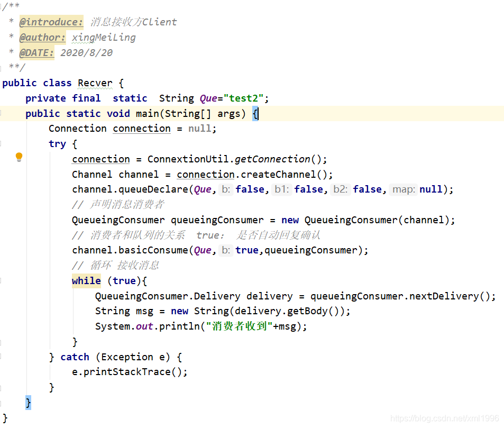Image resolution: width=504 pixels, height=428 pixels.
Task: Click the basicConsume method call
Action: [x=153, y=250]
